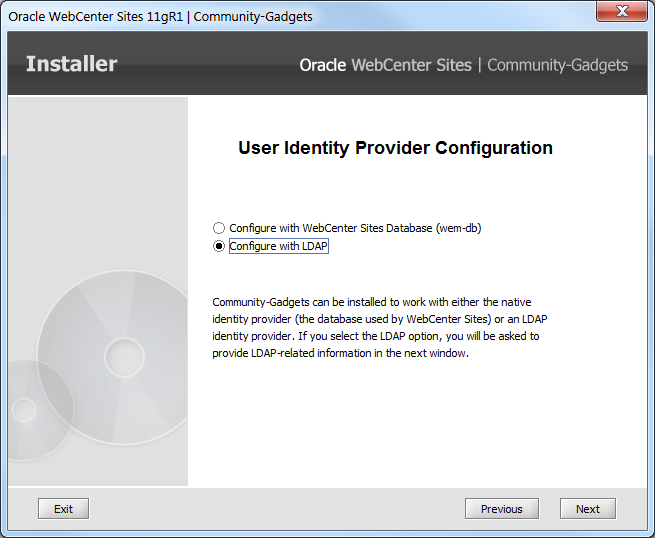Select the Configure with LDAP radio button

point(219,246)
